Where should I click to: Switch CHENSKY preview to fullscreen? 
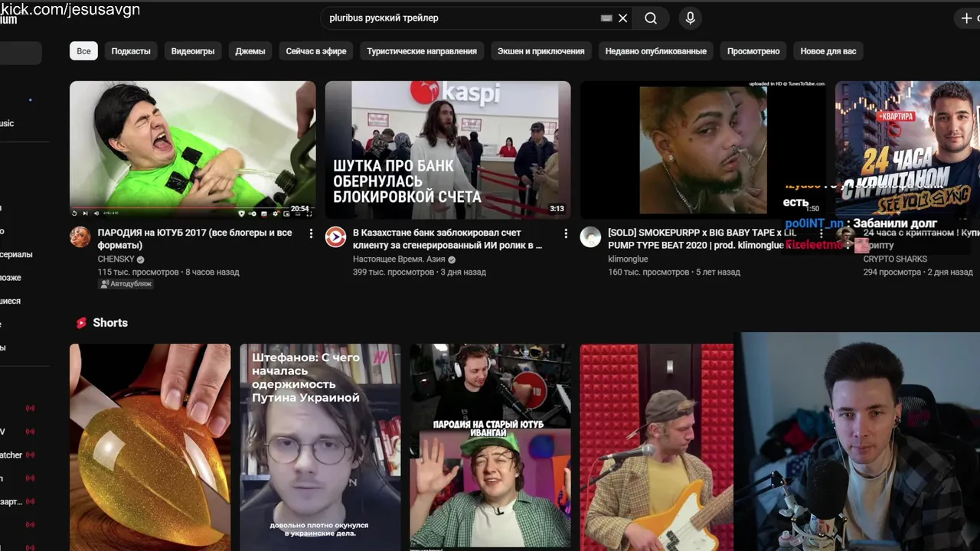309,214
